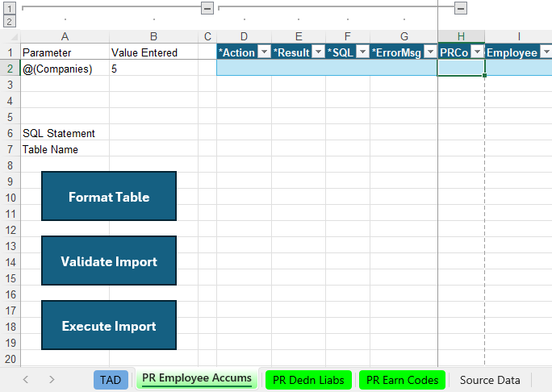Open the *SQL column filter dropdown

[x=362, y=52]
